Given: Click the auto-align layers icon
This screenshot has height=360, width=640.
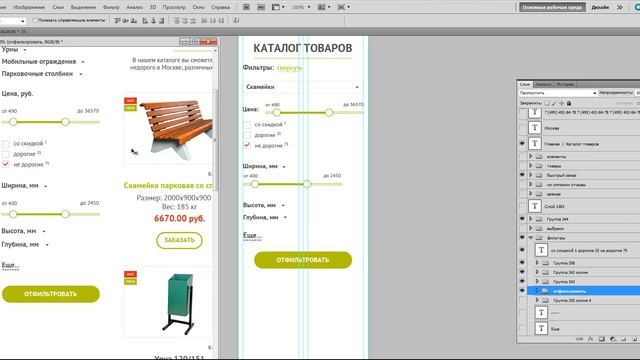Looking at the screenshot, I should (x=236, y=20).
